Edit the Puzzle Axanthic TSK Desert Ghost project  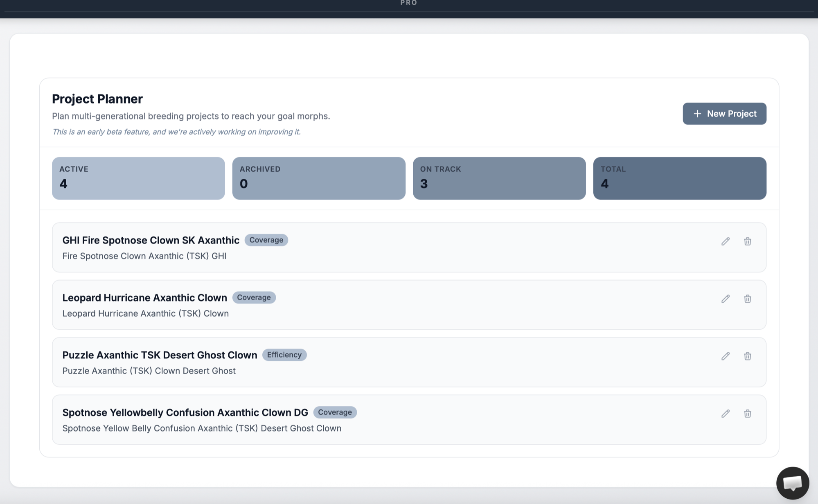[x=725, y=356]
